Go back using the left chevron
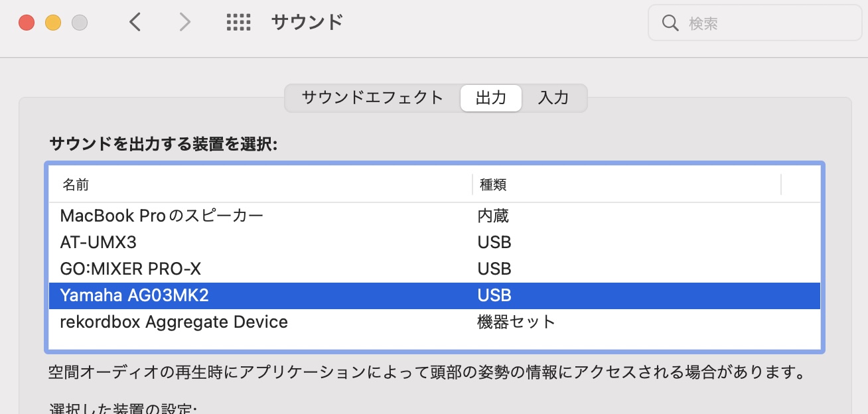Image resolution: width=868 pixels, height=414 pixels. click(135, 23)
